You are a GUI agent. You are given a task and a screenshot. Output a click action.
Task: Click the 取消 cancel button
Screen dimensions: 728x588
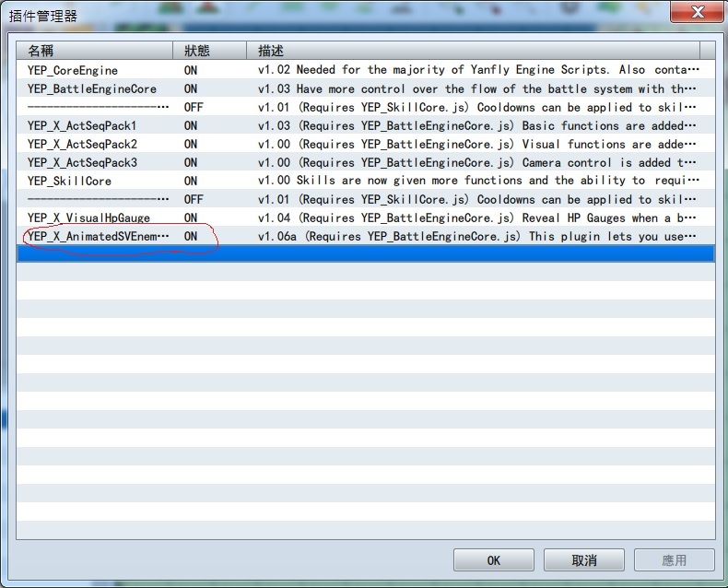(583, 560)
